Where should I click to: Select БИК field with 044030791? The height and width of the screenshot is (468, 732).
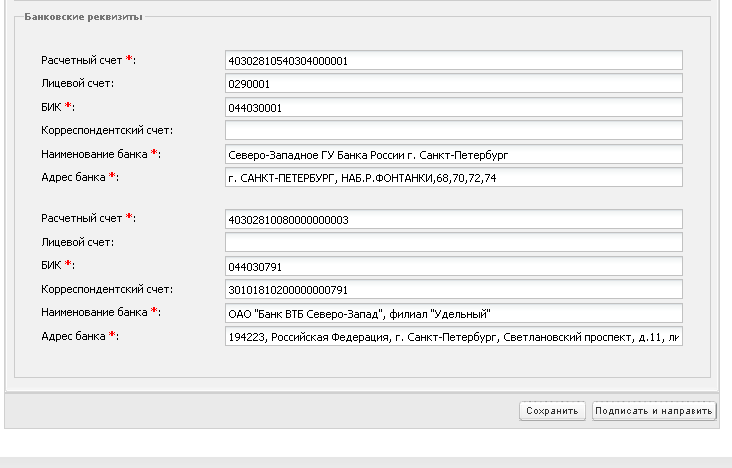(x=454, y=267)
